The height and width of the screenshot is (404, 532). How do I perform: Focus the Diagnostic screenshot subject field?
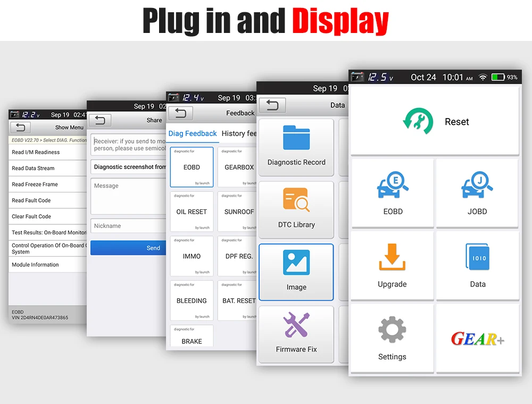click(x=128, y=167)
